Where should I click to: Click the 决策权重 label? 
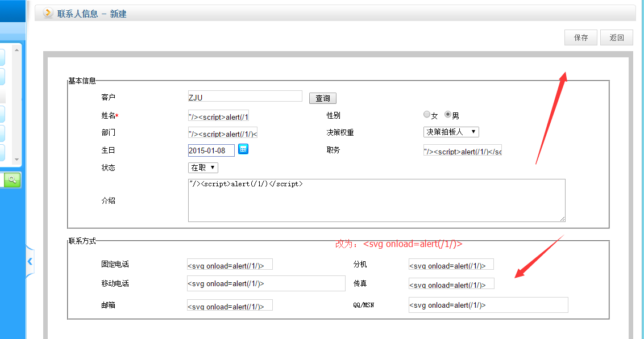click(x=340, y=132)
